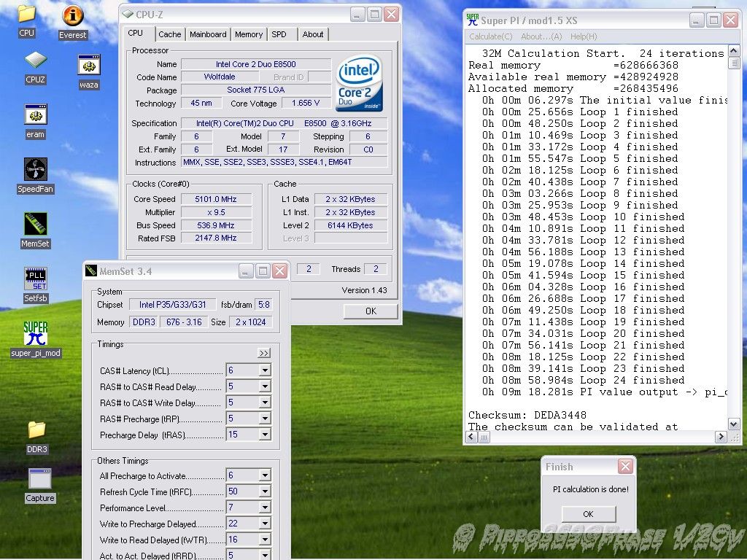Click the 'PI calculation is done!' message

(591, 489)
